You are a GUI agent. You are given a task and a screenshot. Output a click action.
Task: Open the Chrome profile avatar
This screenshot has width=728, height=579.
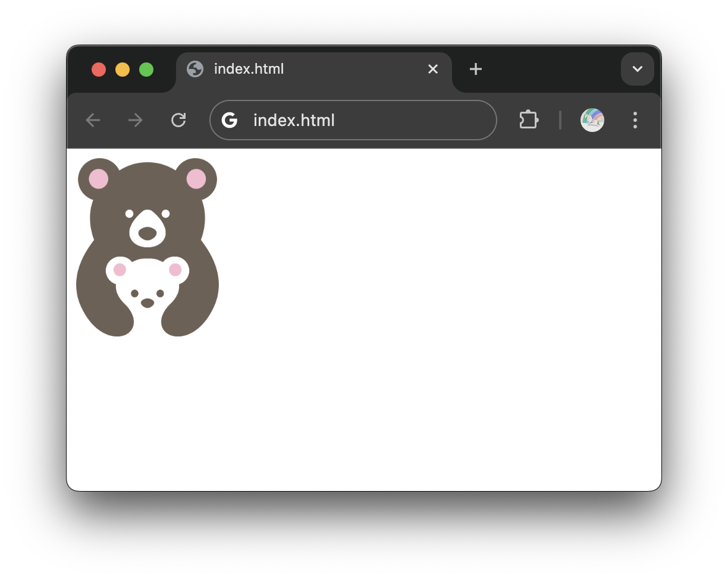tap(592, 120)
